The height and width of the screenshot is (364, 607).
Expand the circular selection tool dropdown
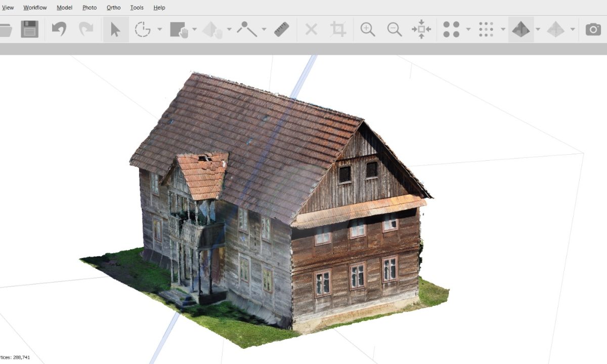click(160, 29)
